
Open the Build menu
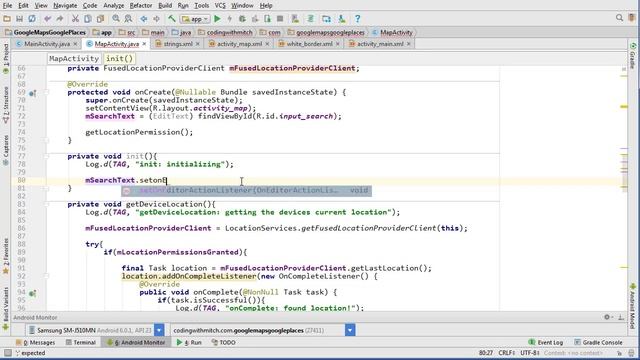(165, 6)
